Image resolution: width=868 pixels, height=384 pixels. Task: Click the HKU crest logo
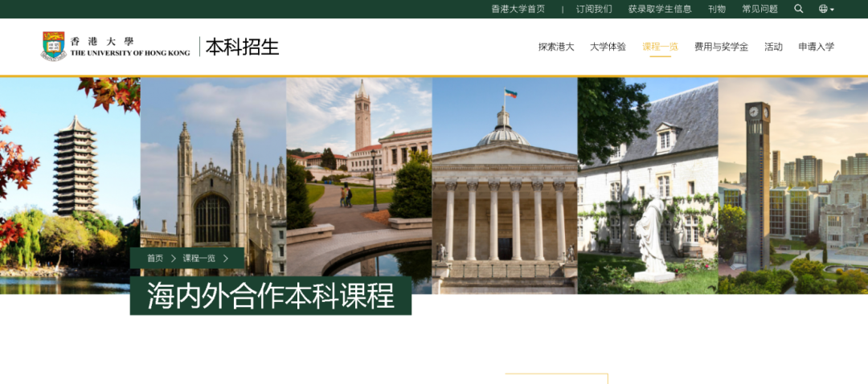tap(54, 46)
